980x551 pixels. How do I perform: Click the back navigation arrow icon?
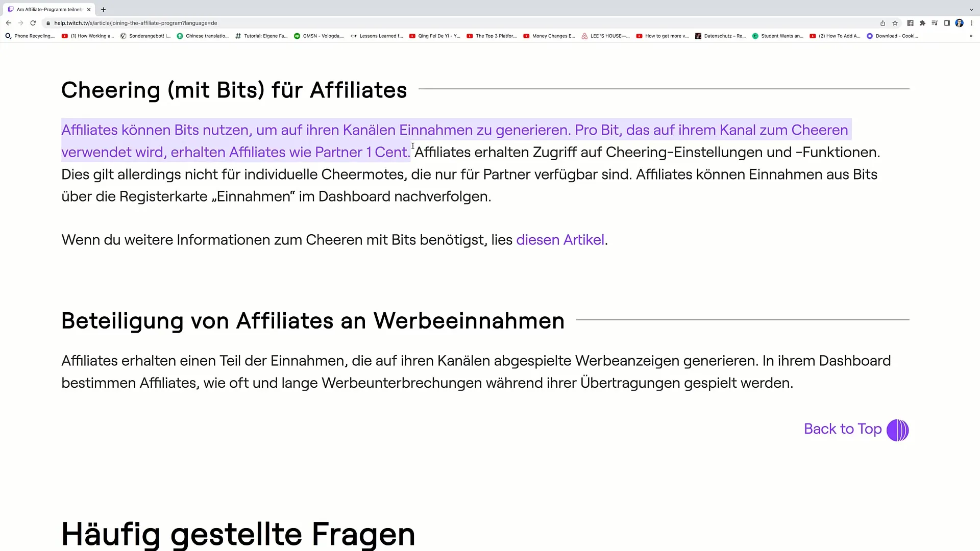coord(9,23)
